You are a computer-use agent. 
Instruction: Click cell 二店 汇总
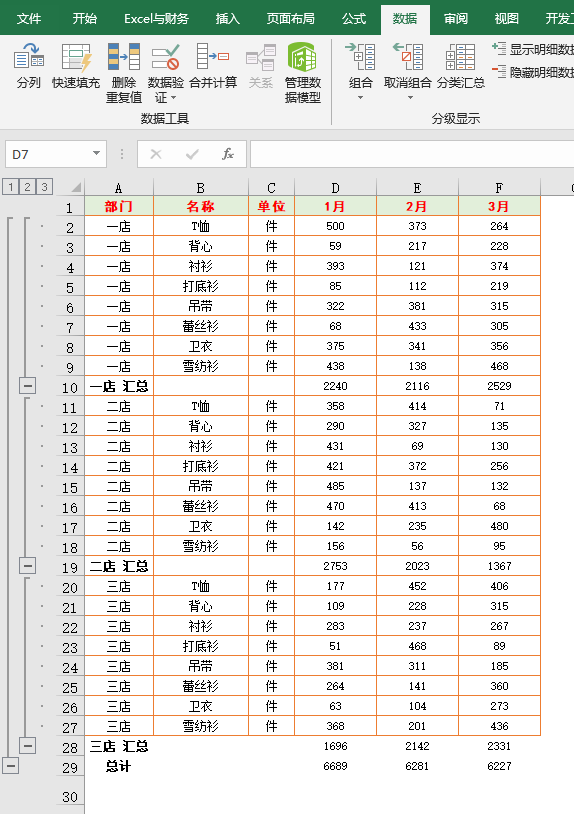coord(119,566)
